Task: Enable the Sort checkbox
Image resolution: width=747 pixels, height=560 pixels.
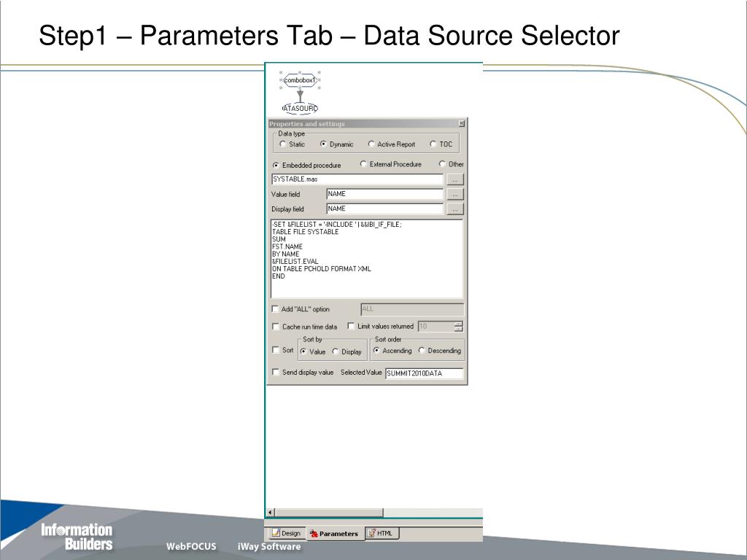Action: (275, 350)
